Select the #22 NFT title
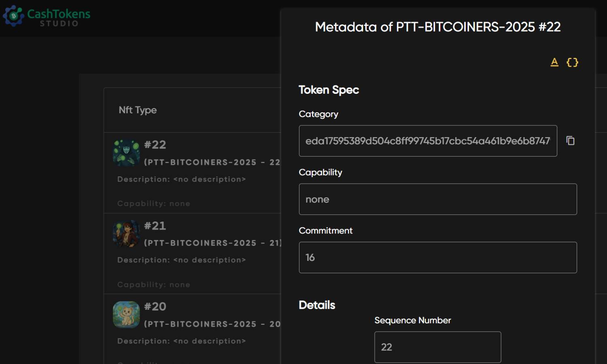607x364 pixels. click(x=155, y=145)
